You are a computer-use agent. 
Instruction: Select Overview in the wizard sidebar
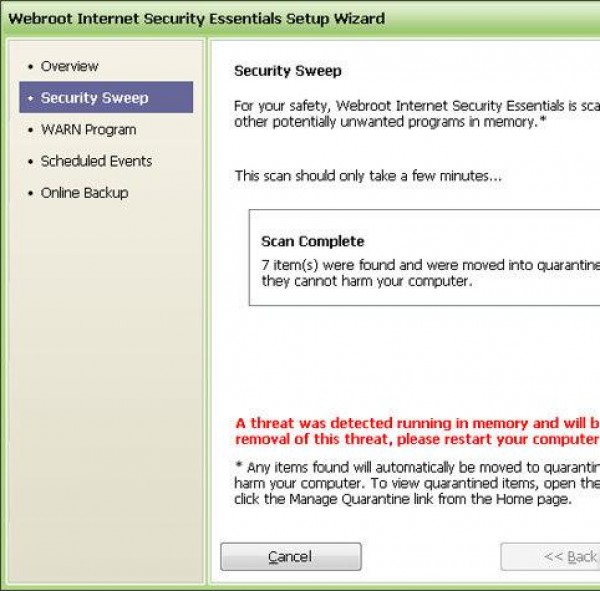click(69, 66)
